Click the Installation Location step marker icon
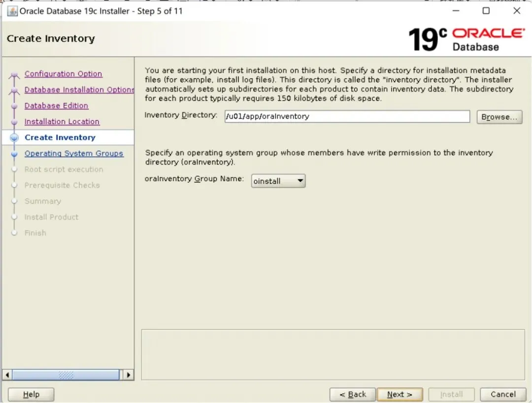 pyautogui.click(x=14, y=122)
